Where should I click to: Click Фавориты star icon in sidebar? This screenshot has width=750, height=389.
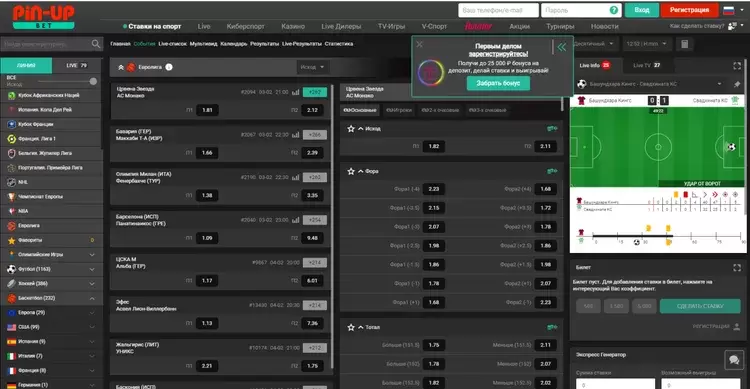[x=11, y=240]
